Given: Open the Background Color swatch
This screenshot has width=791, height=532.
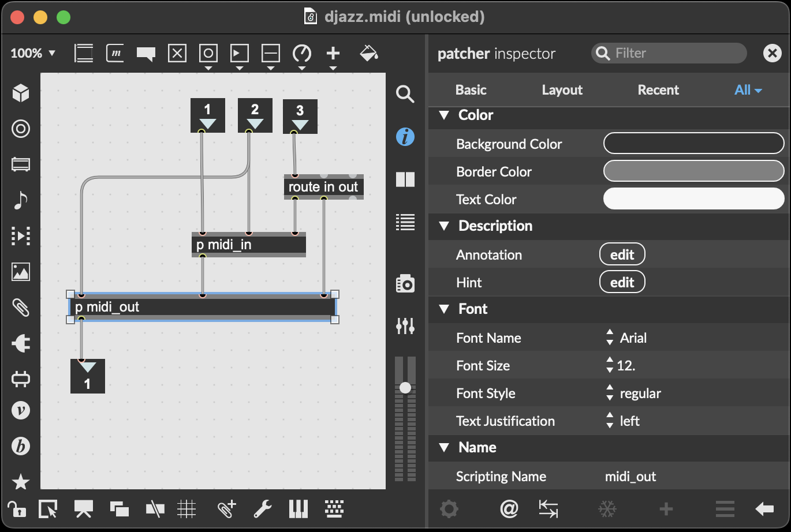Looking at the screenshot, I should point(693,144).
